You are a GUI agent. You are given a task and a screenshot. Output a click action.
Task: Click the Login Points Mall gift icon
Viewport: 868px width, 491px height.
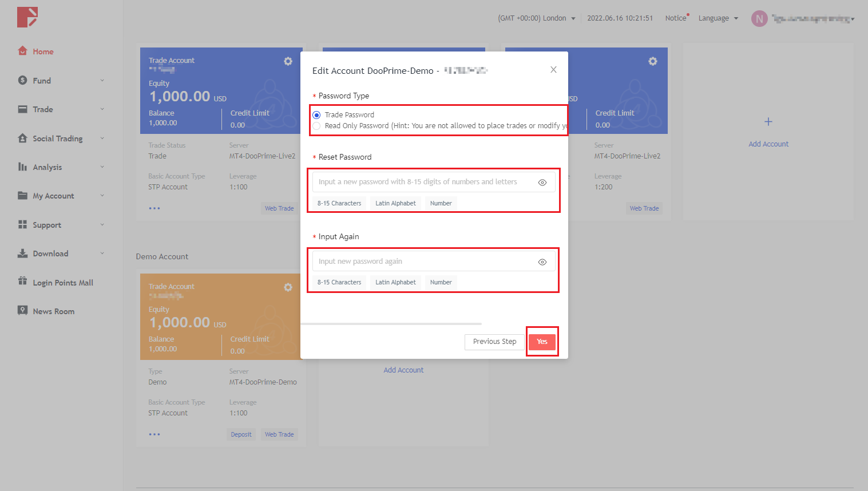pos(22,282)
